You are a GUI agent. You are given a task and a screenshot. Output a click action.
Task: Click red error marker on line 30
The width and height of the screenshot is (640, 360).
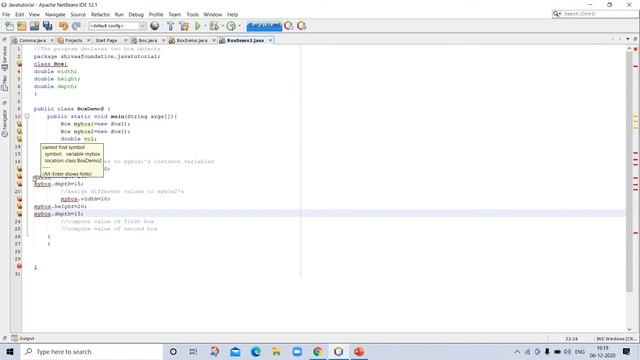coord(19,266)
